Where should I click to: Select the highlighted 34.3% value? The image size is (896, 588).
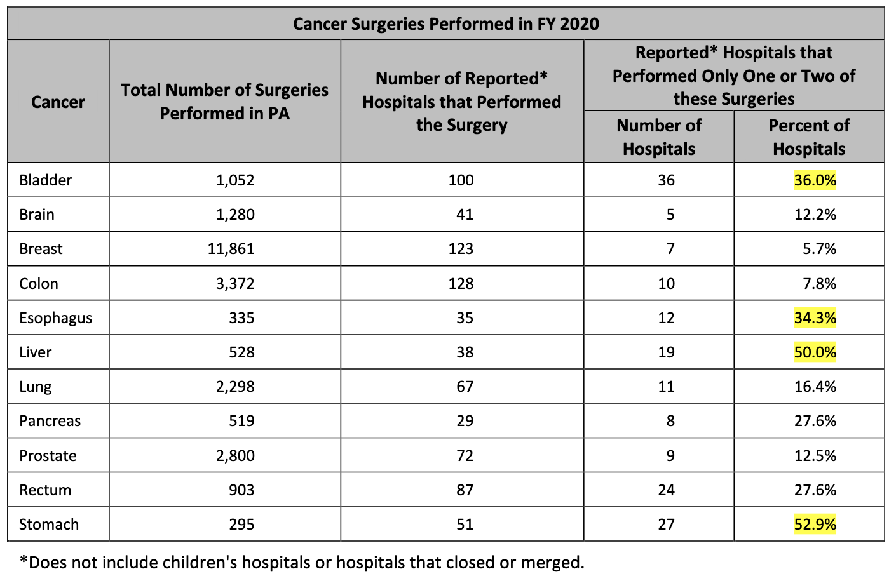tap(815, 318)
